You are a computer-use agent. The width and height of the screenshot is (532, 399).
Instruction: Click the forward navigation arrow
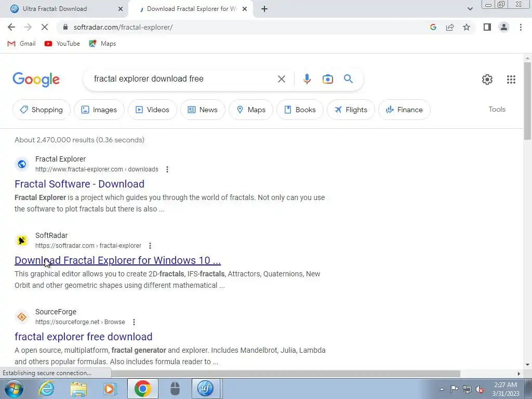point(28,27)
